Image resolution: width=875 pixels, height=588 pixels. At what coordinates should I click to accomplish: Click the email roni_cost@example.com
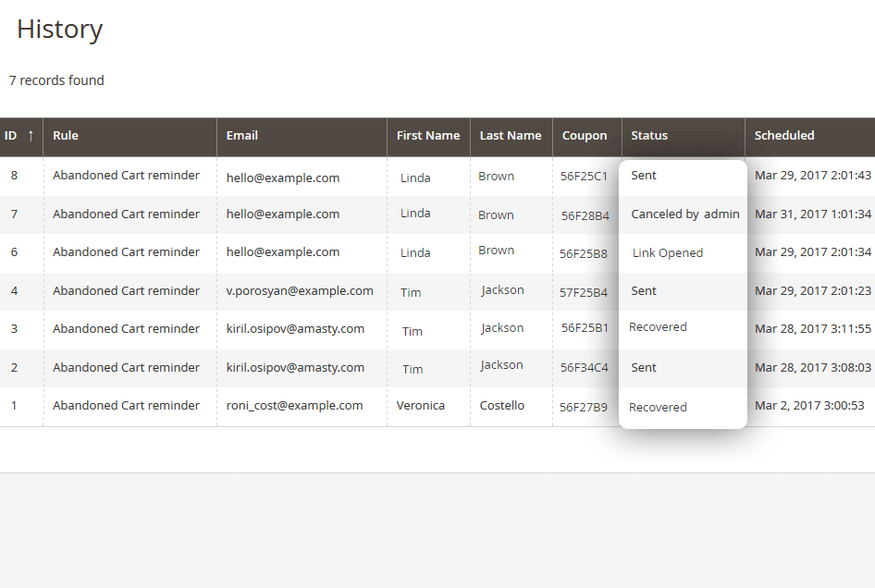pyautogui.click(x=294, y=406)
